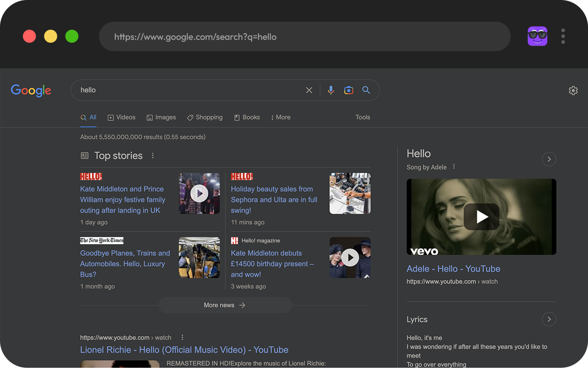Click the browser address bar URL
The image size is (588, 380).
click(x=195, y=37)
